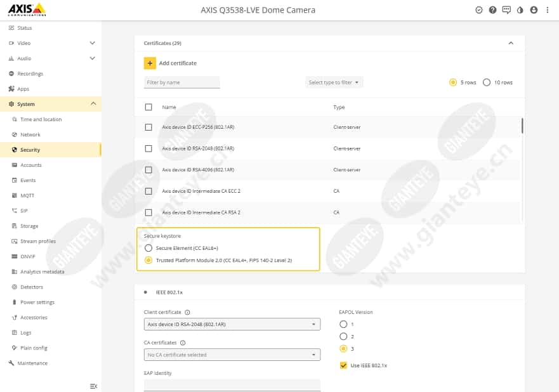The image size is (559, 392).
Task: Click the info icon beside CA certificates
Action: (x=183, y=343)
